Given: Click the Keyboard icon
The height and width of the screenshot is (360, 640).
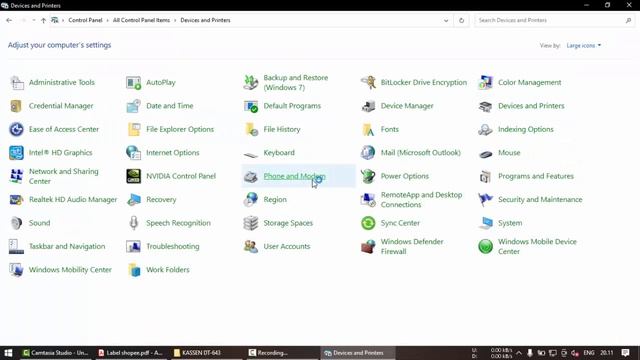Looking at the screenshot, I should click(x=251, y=154).
